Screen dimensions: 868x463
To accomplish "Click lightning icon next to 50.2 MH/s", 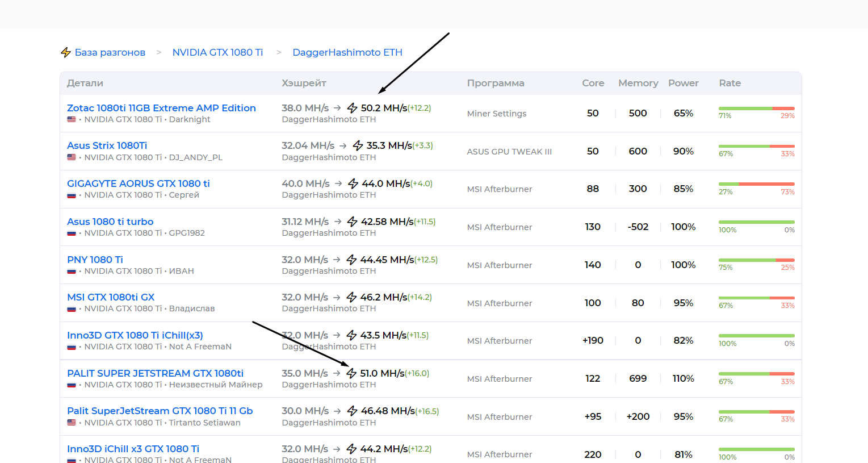I will click(x=353, y=108).
